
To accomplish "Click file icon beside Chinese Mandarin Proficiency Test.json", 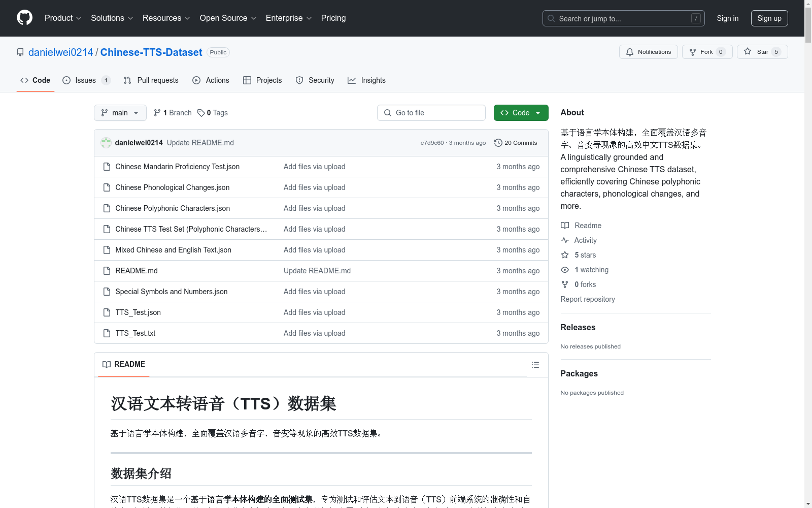I will [107, 167].
